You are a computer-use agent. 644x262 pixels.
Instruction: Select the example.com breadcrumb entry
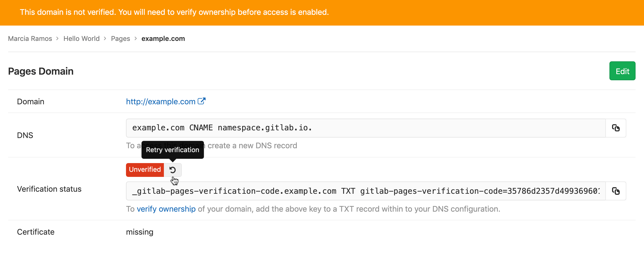(x=163, y=38)
